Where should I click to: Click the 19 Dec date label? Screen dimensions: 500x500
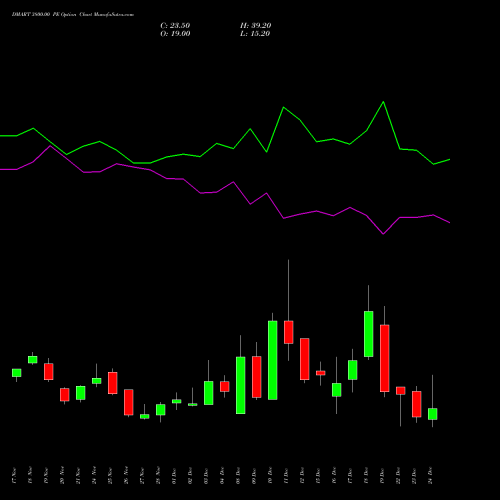pos(382,476)
